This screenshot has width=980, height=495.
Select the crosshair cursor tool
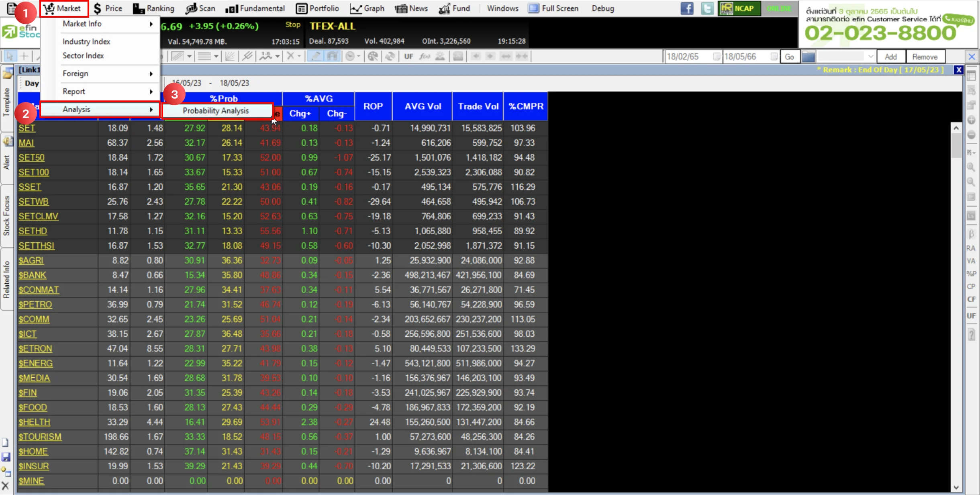[x=24, y=56]
